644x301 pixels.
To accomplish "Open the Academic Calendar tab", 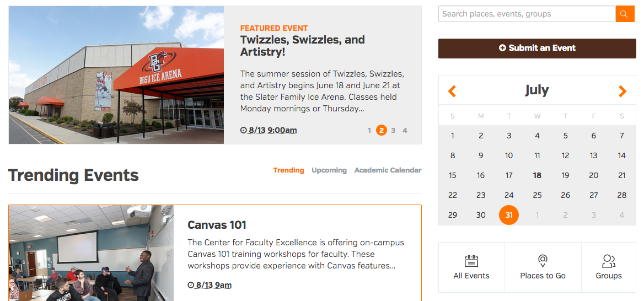I will (388, 170).
